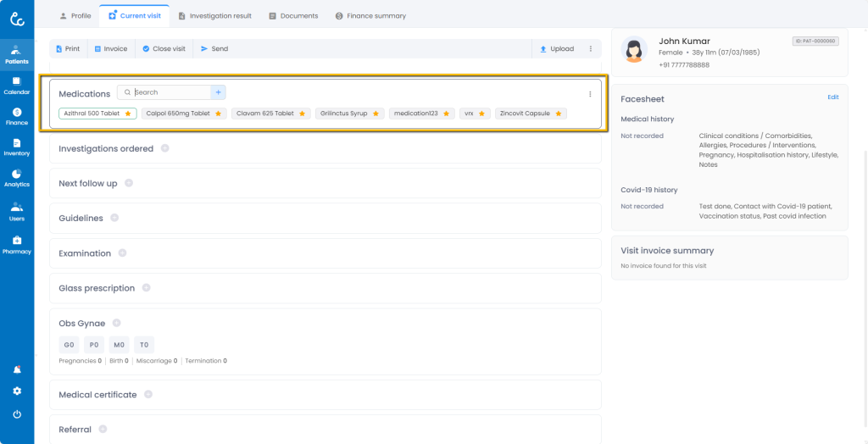Viewport: 868px width, 444px height.
Task: Open the Finance sidebar icon
Action: point(16,116)
